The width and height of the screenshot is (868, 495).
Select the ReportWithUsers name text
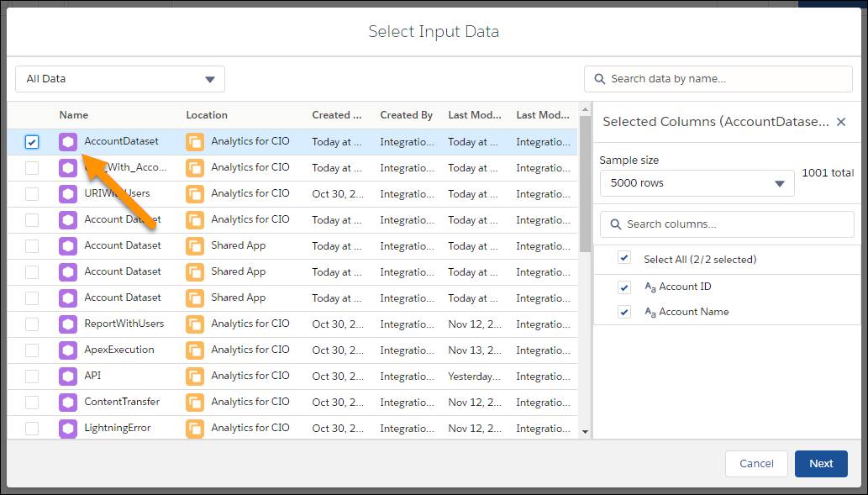(x=124, y=324)
